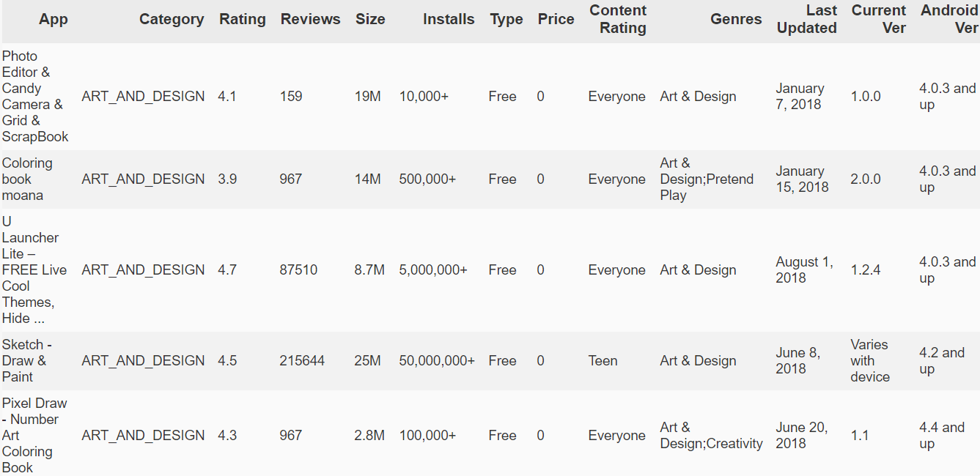Viewport: 980px width, 476px height.
Task: Click the installs value 100,000+
Action: tap(428, 436)
